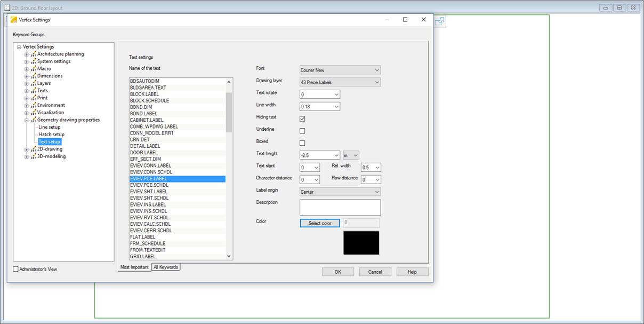Switch to the All Keywords tab

coord(166,267)
